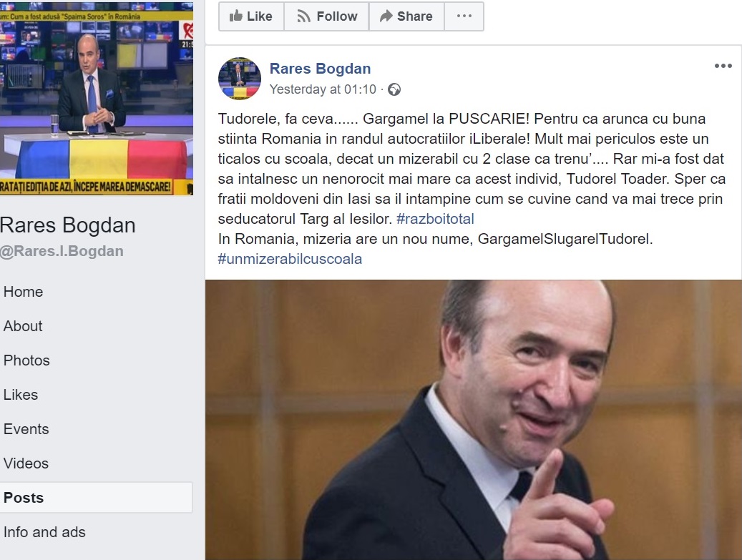This screenshot has width=742, height=560.
Task: Open page more options ellipsis button
Action: [x=464, y=16]
